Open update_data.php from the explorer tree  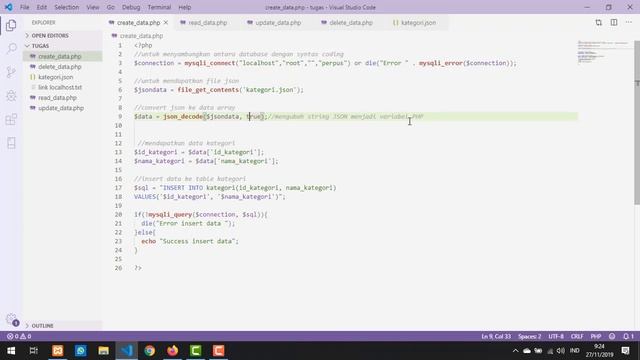point(61,108)
